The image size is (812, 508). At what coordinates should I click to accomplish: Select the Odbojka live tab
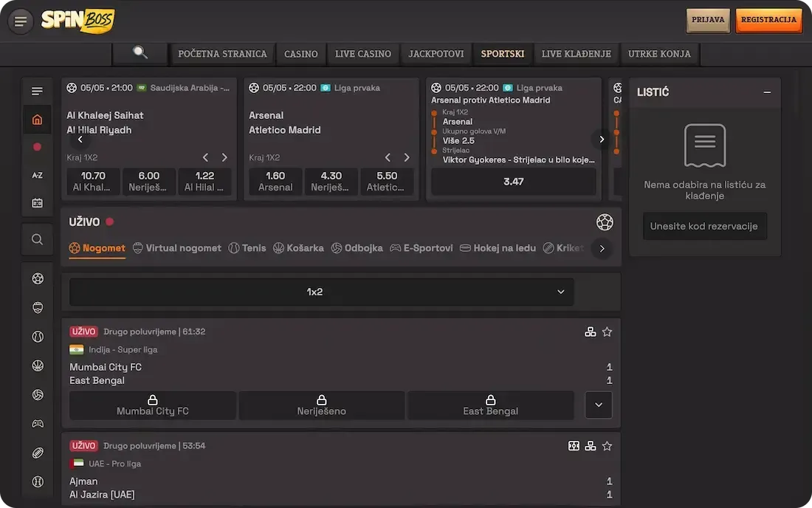pos(357,248)
